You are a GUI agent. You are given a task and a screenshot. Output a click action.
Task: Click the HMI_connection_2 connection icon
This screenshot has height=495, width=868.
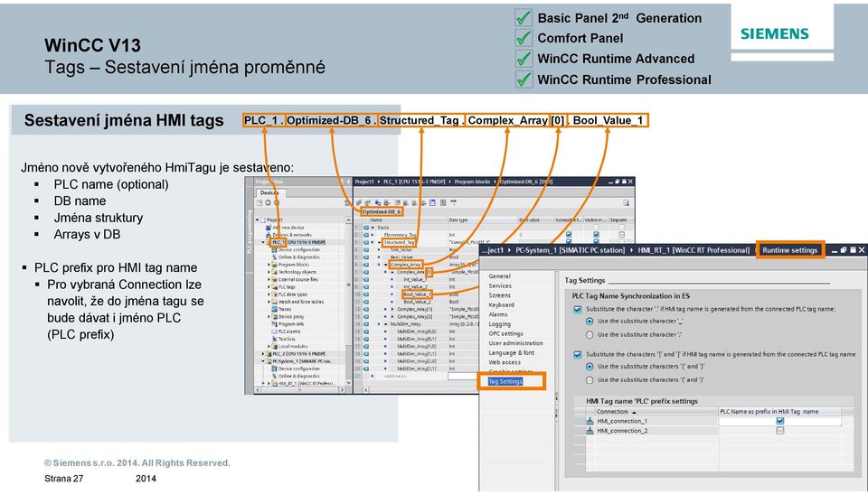[590, 430]
